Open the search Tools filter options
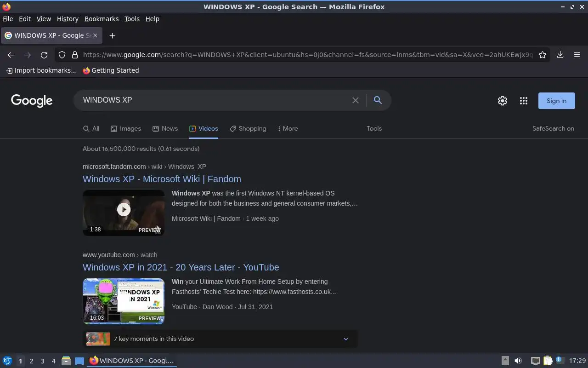This screenshot has height=368, width=588. coord(374,129)
